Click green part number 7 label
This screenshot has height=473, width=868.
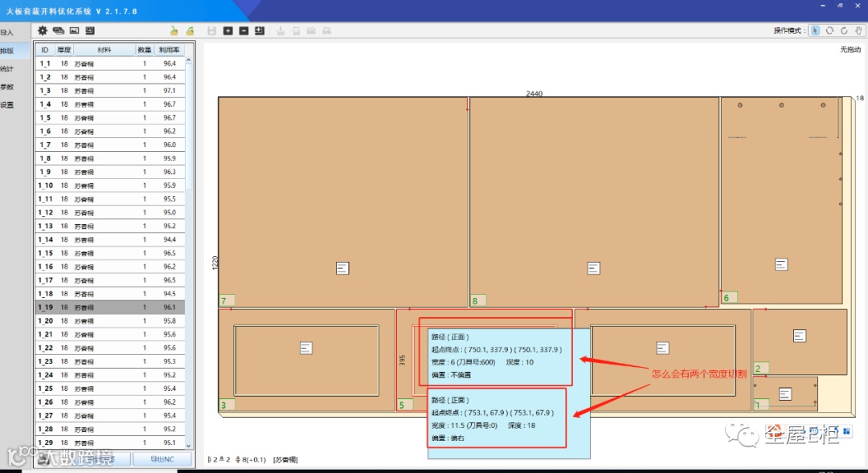227,300
